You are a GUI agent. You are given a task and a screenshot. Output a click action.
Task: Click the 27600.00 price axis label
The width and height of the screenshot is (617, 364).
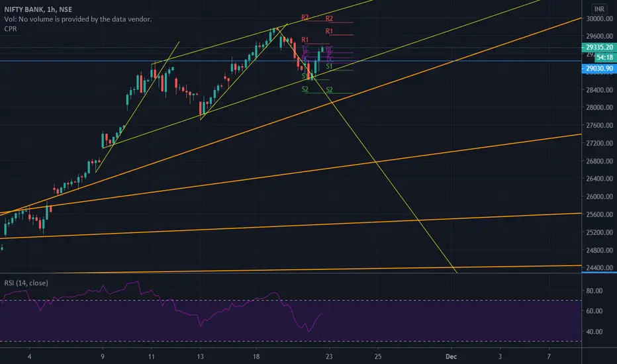(599, 125)
